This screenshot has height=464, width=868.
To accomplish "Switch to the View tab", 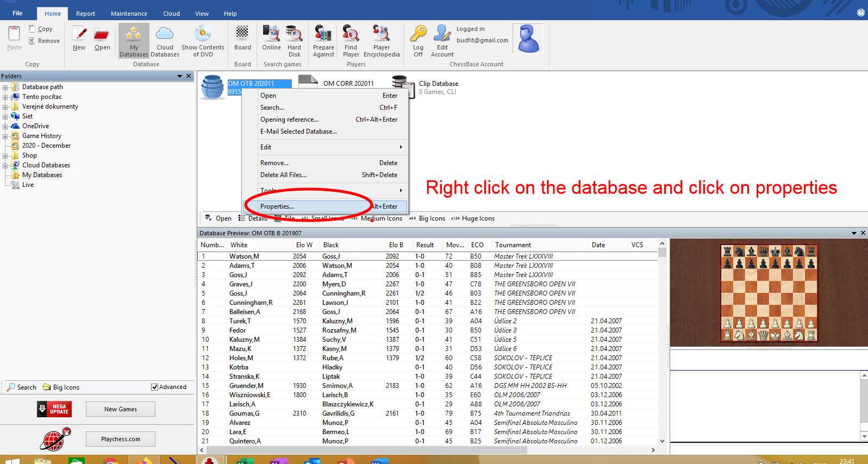I will click(202, 14).
